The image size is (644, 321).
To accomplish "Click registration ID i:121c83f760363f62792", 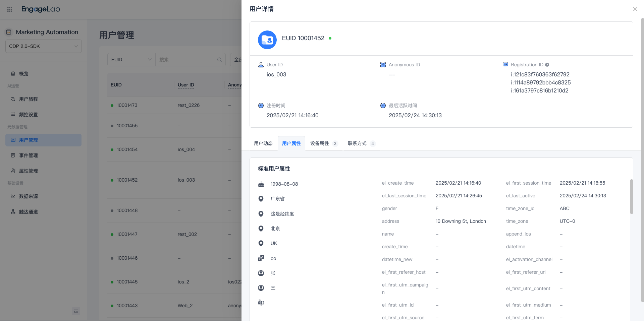I will [x=540, y=74].
